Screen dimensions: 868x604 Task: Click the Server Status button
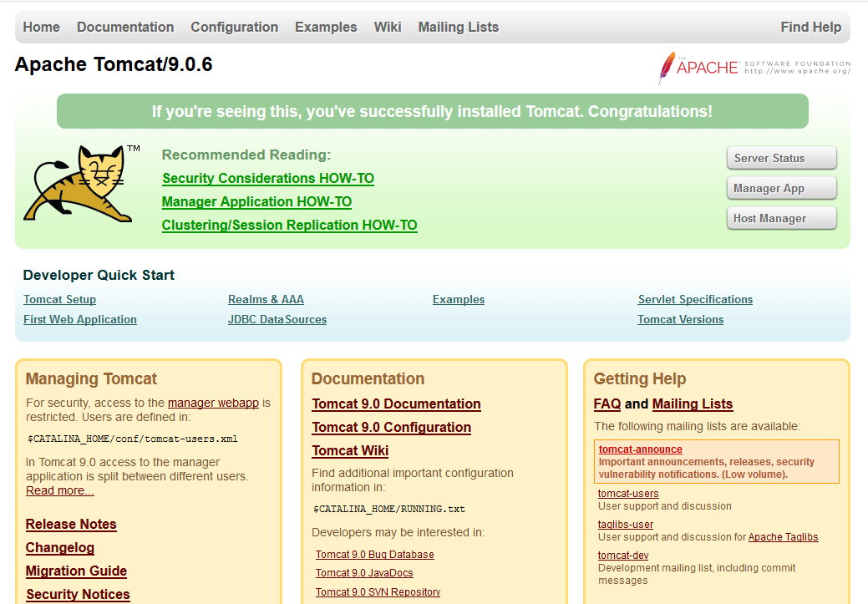[x=781, y=158]
